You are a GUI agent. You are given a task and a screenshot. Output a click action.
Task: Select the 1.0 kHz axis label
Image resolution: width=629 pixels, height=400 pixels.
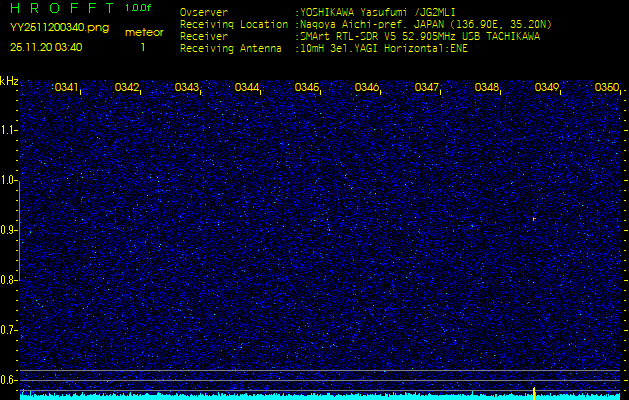(x=9, y=180)
